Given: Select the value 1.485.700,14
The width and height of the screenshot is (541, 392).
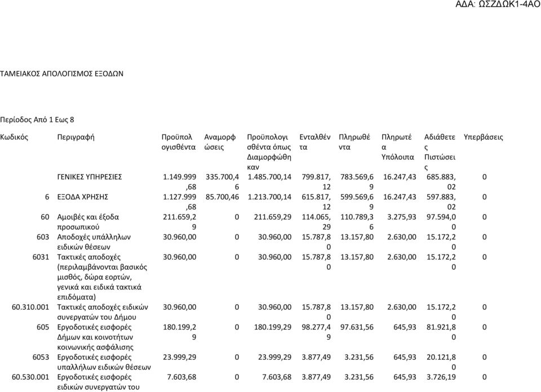Looking at the screenshot, I should 269,177.
